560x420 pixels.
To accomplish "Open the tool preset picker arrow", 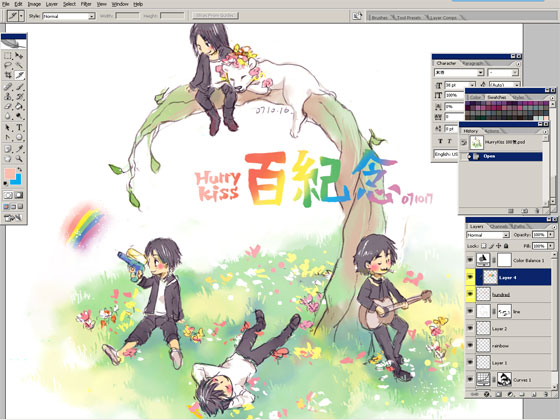I will coord(21,16).
